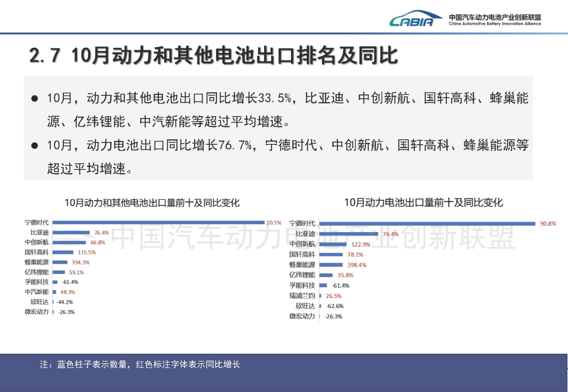Click the blue bar next to 394.3%
This screenshot has height=392, width=568.
coord(60,262)
